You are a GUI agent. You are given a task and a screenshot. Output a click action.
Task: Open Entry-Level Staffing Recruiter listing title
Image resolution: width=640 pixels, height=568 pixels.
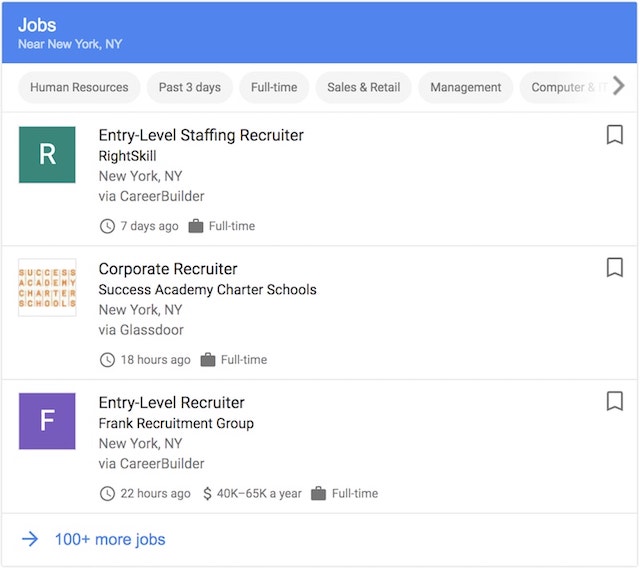coord(201,135)
